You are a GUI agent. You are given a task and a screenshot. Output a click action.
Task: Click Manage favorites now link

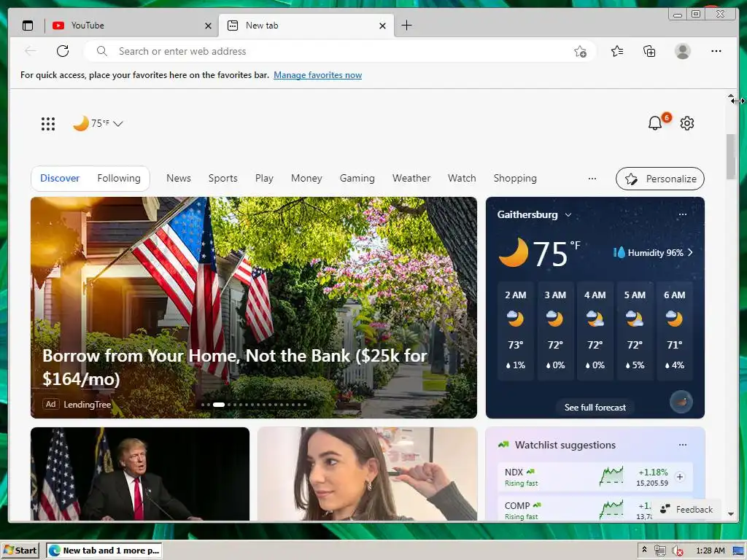318,75
